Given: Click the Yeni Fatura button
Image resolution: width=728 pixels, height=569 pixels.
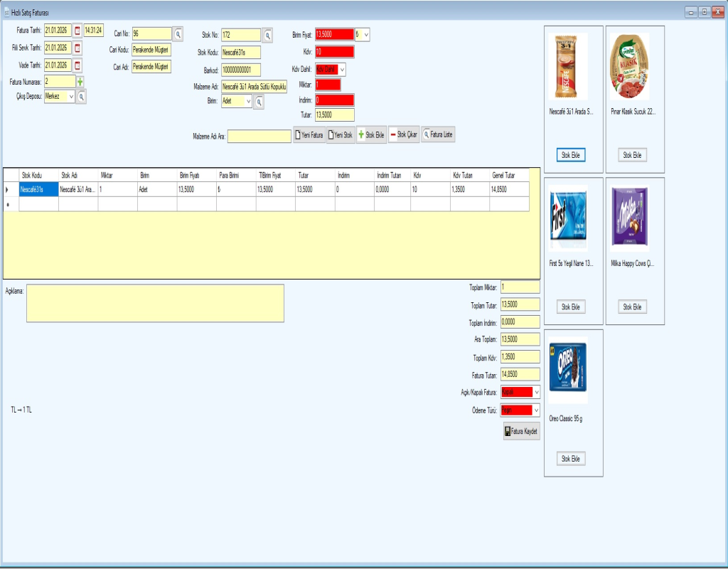Looking at the screenshot, I should (309, 135).
